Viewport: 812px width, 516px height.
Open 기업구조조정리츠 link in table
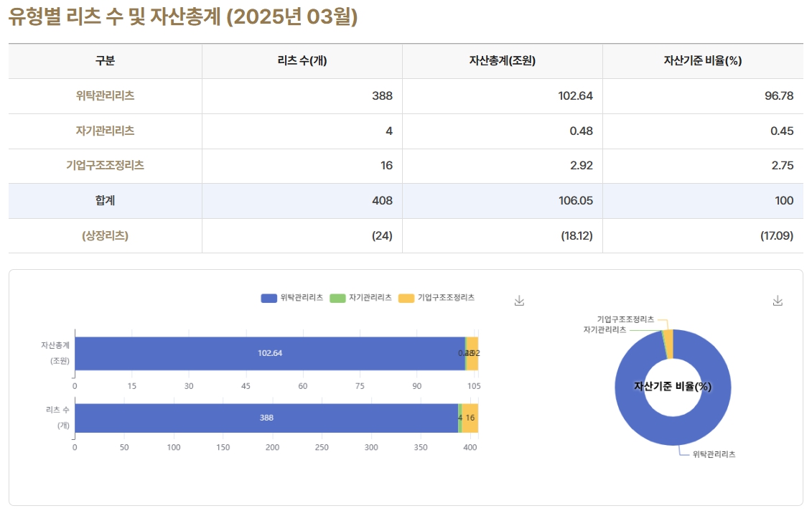click(105, 165)
